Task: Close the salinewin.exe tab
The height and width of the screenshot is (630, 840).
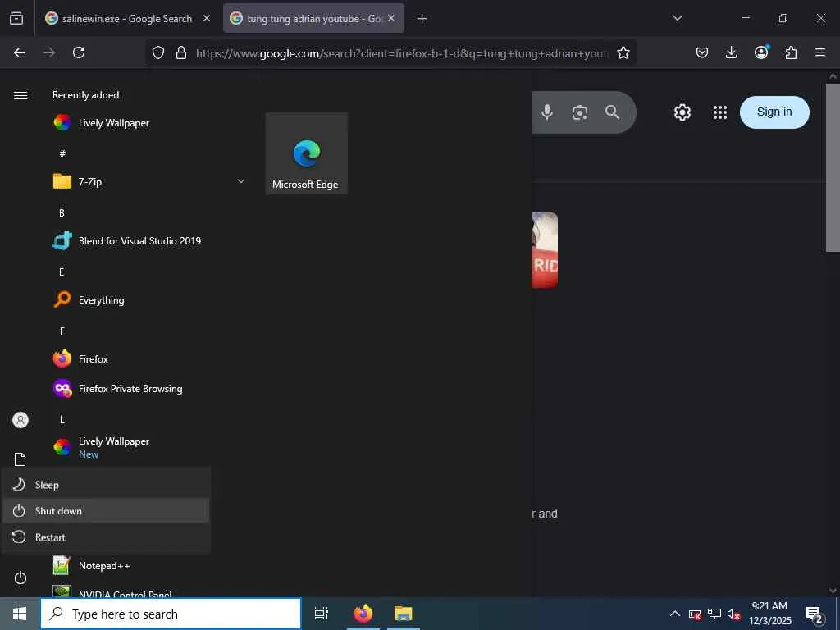Action: 207,18
